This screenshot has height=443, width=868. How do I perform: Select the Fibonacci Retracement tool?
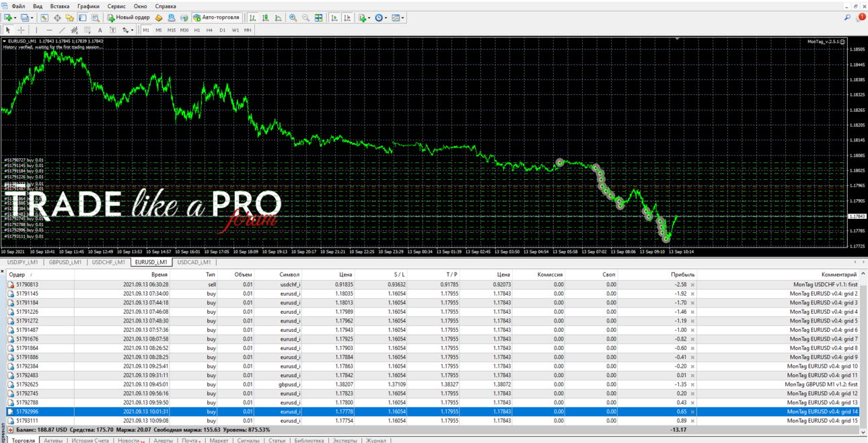click(x=87, y=30)
